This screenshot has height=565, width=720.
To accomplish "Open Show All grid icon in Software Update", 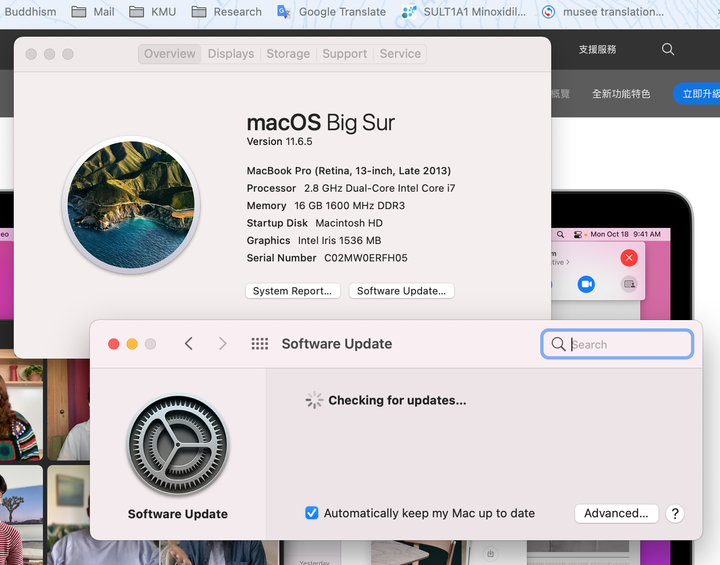I will 259,344.
